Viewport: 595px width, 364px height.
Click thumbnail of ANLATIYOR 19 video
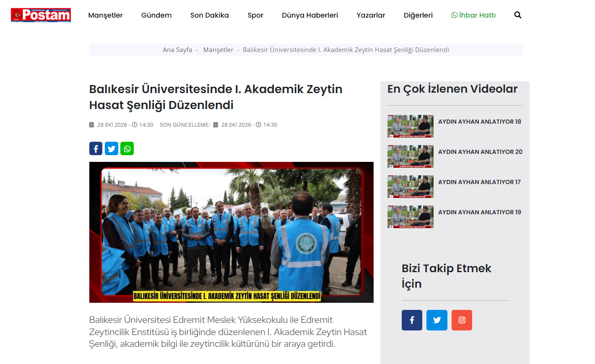tap(411, 217)
